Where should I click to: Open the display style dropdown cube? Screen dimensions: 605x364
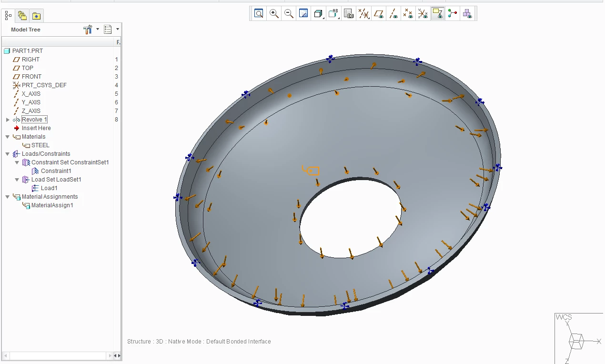(x=318, y=13)
